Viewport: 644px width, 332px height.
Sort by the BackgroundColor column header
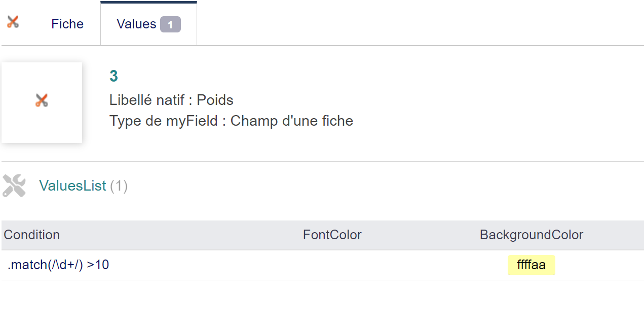[532, 235]
